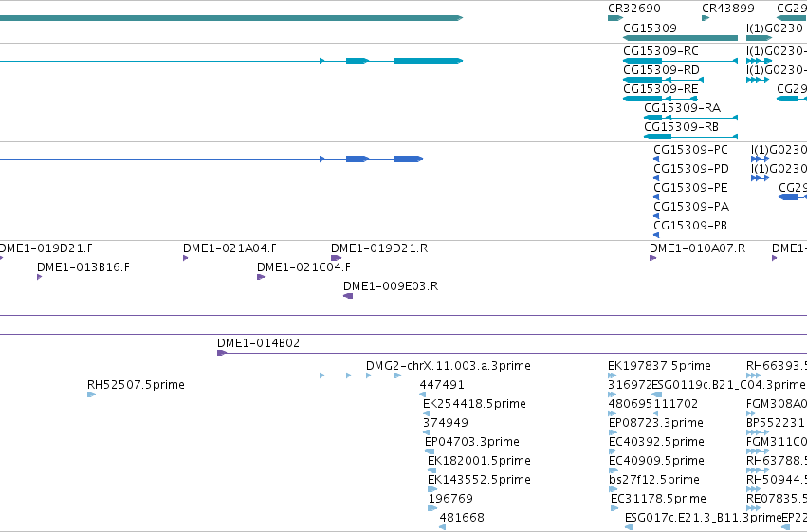Open the CG15309-RC transcript label

pyautogui.click(x=661, y=51)
